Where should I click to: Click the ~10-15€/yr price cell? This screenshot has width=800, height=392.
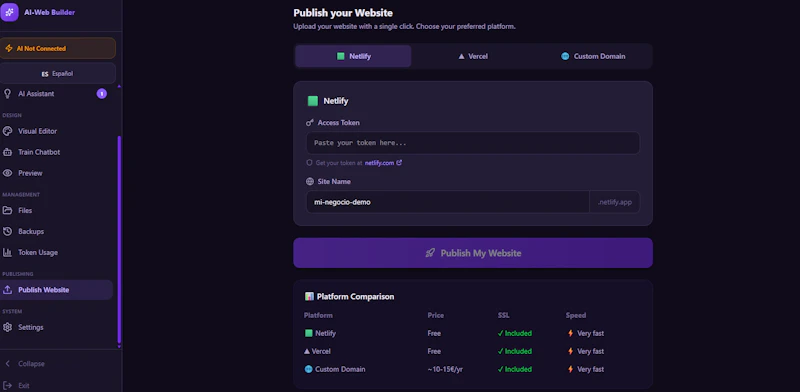(445, 369)
